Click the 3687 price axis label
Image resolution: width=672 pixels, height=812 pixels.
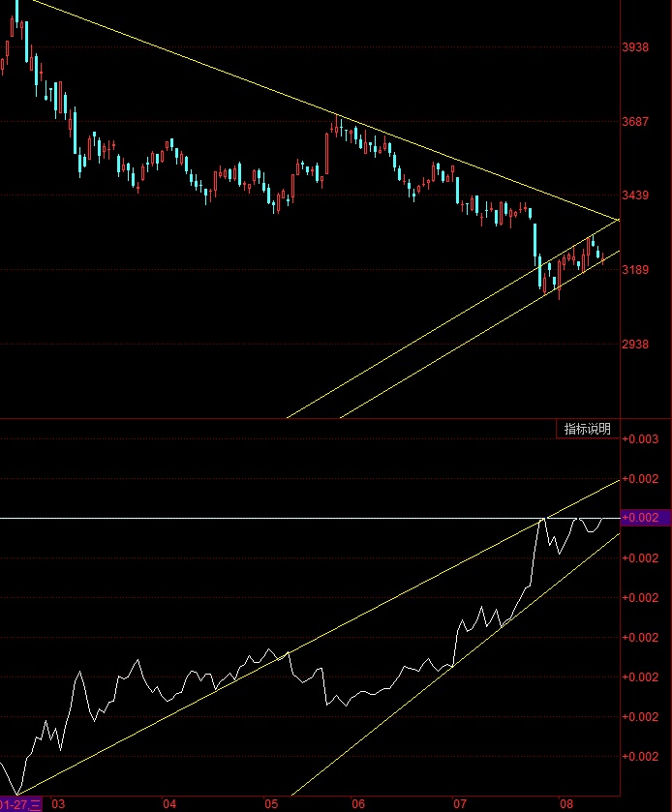[x=635, y=122]
